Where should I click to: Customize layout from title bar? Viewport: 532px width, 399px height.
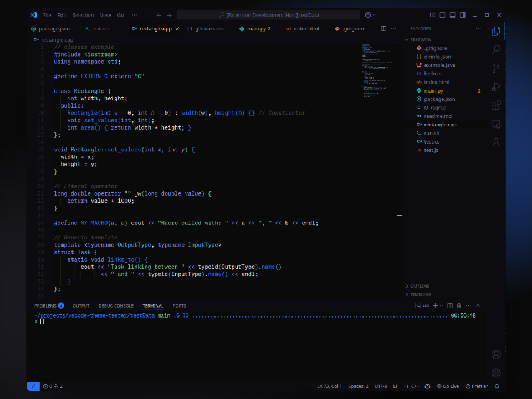tap(432, 15)
